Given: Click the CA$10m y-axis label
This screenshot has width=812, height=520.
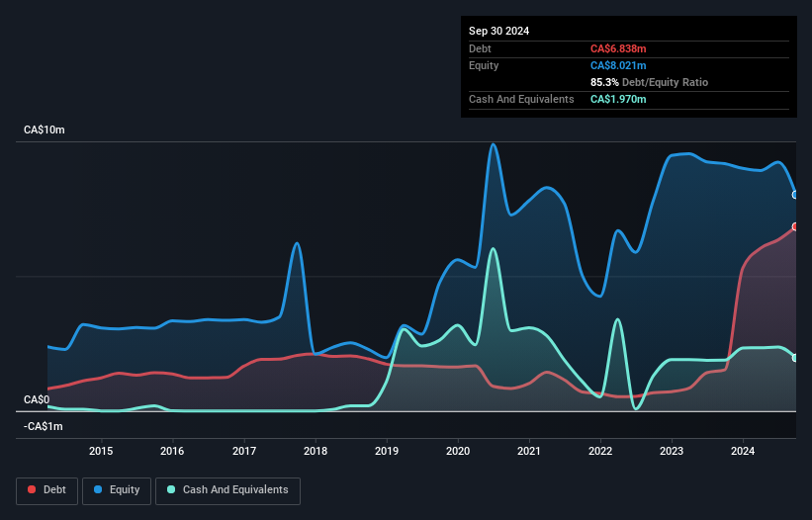Looking at the screenshot, I should tap(45, 130).
